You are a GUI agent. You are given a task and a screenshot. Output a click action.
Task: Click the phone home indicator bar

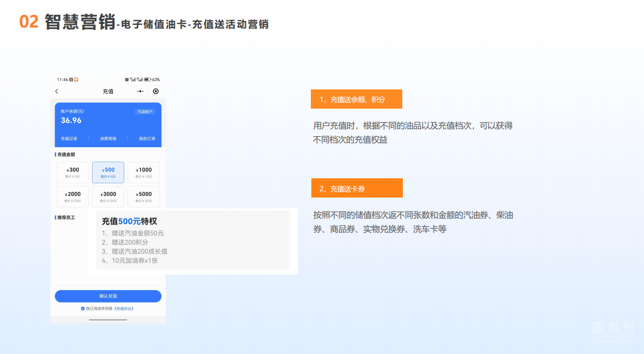click(108, 320)
